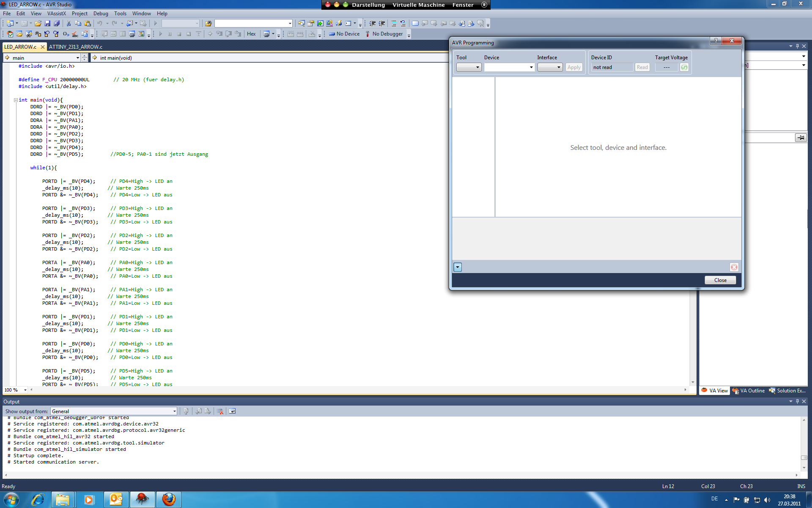This screenshot has height=508, width=812.
Task: Click the red clear icon in AVR Programming
Action: [x=734, y=267]
